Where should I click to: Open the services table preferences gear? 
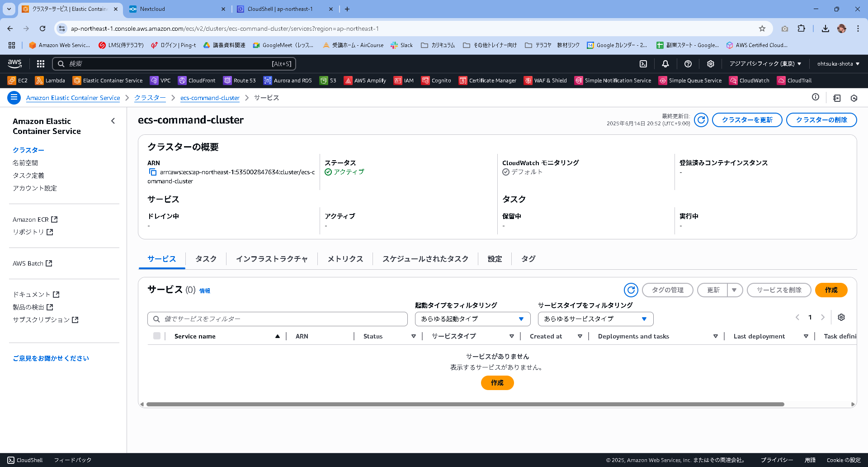(841, 317)
